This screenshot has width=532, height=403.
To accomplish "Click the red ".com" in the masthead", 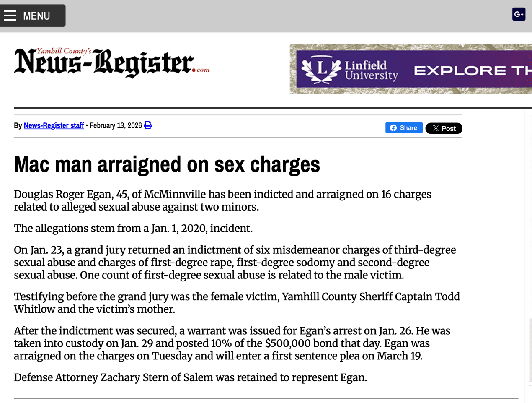I will tap(202, 70).
